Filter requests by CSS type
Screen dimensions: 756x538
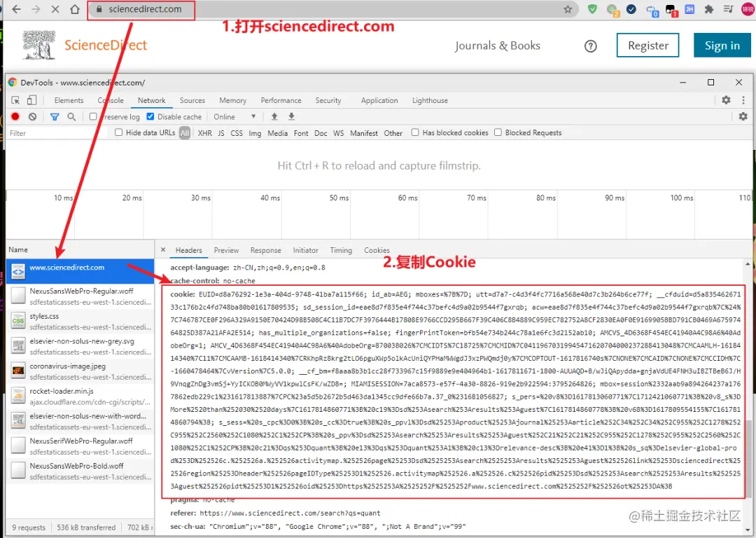[x=237, y=133]
